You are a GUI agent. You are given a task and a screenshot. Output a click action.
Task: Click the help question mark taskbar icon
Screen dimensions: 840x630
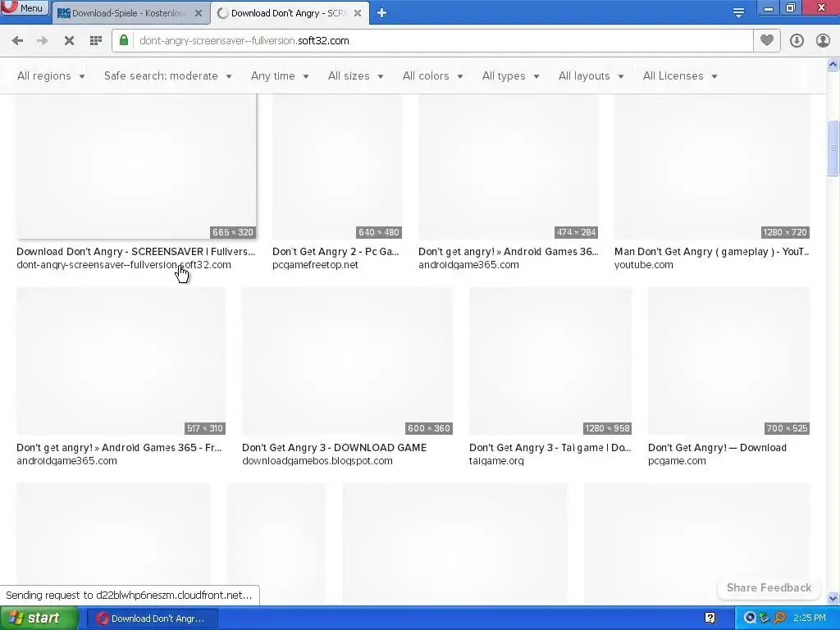click(x=710, y=619)
